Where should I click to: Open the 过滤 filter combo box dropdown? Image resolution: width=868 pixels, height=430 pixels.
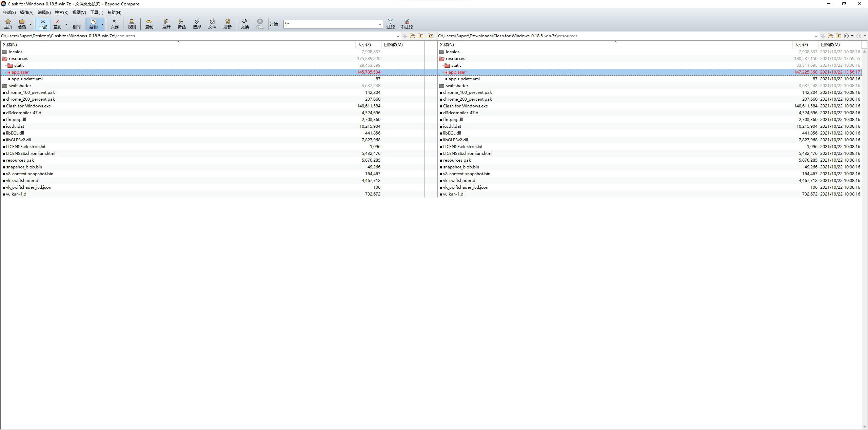380,24
